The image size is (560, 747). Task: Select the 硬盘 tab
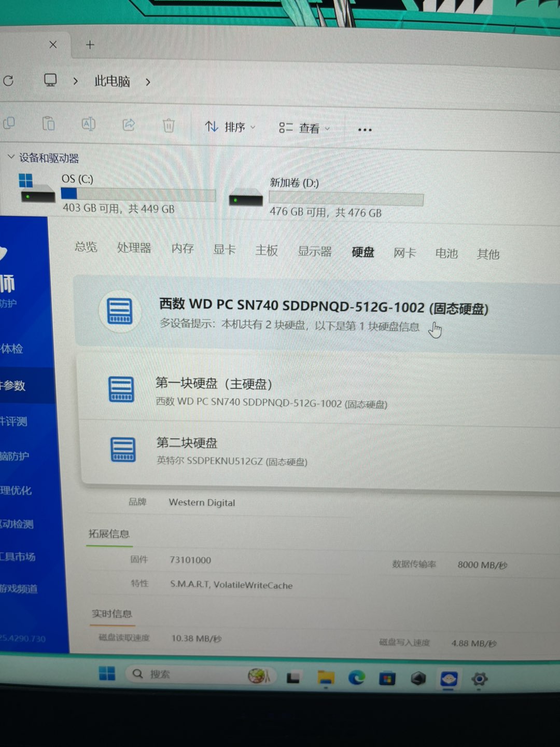coord(363,253)
